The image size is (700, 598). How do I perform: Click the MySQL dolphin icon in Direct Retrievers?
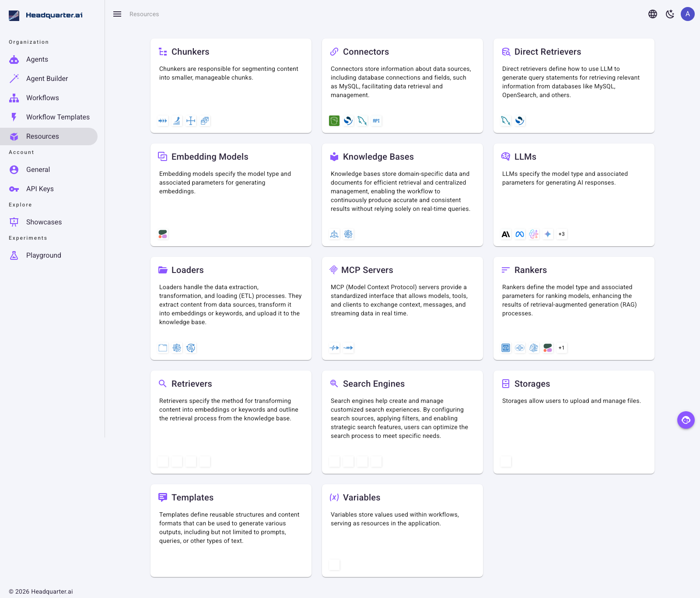pyautogui.click(x=506, y=121)
